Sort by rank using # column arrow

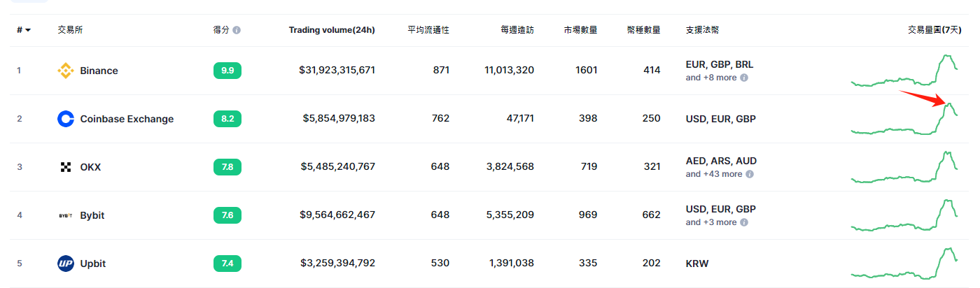click(27, 30)
